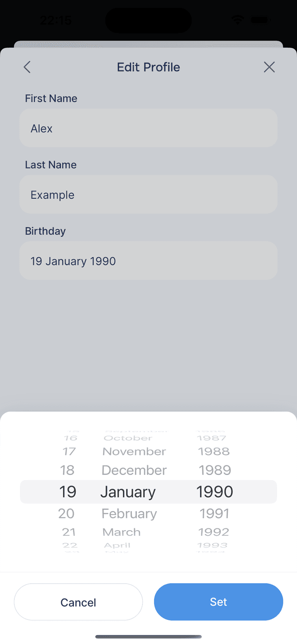Select January in the month wheel
The width and height of the screenshot is (297, 644).
[128, 491]
